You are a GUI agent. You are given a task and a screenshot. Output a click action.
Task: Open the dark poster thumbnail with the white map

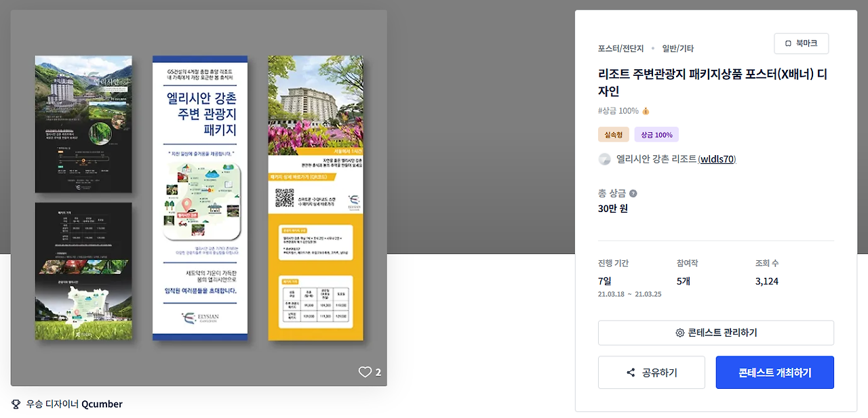[83, 271]
